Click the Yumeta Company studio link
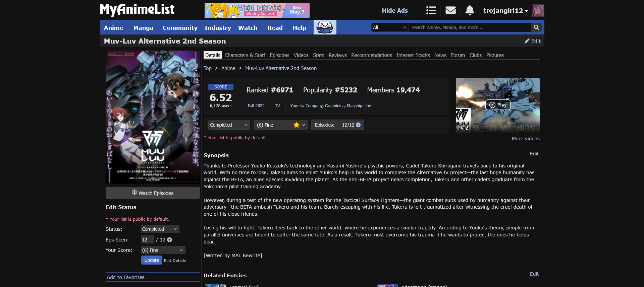This screenshot has width=644, height=287. coord(306,105)
